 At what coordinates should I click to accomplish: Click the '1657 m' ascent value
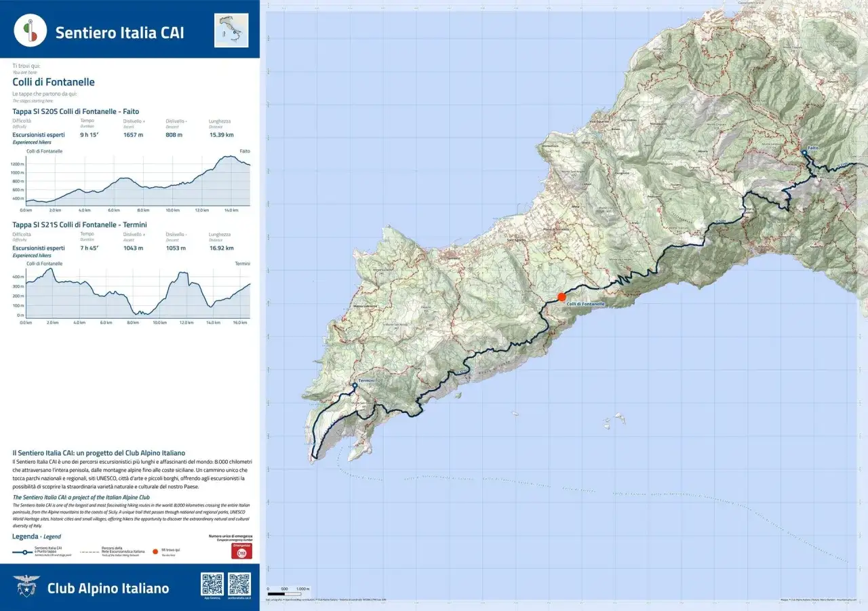[x=133, y=135]
